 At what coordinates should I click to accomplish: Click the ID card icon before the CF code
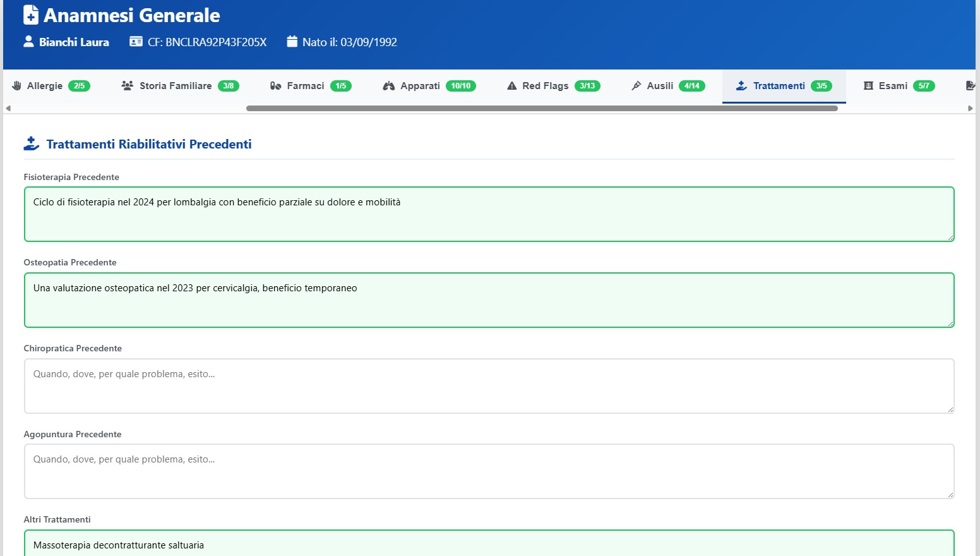point(134,41)
